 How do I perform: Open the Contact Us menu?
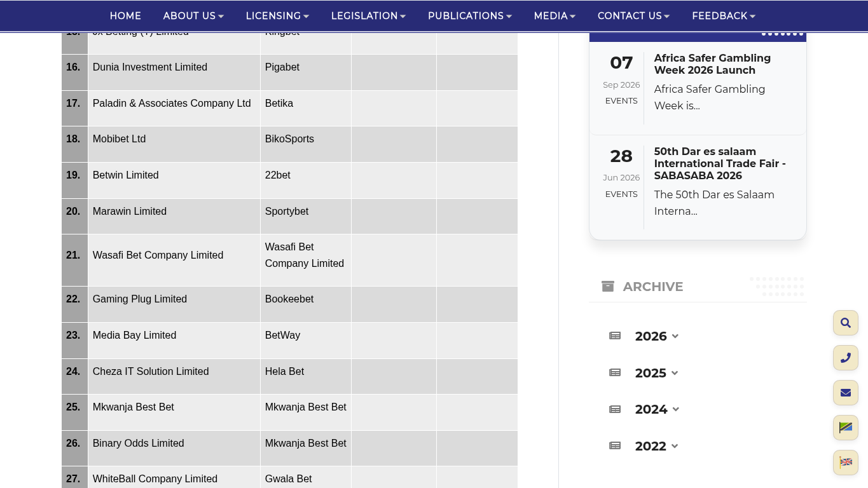click(x=633, y=16)
